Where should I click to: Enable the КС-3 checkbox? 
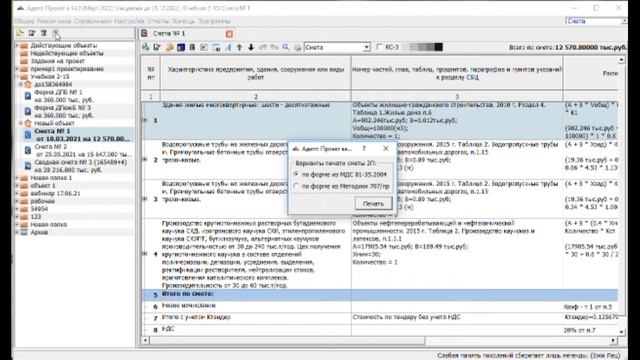[379, 47]
